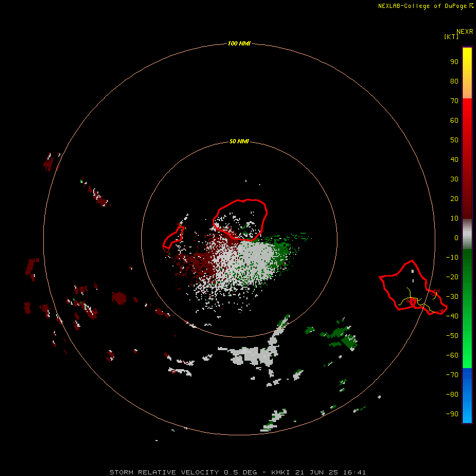Click the NEXR label above the color scale

[465, 32]
